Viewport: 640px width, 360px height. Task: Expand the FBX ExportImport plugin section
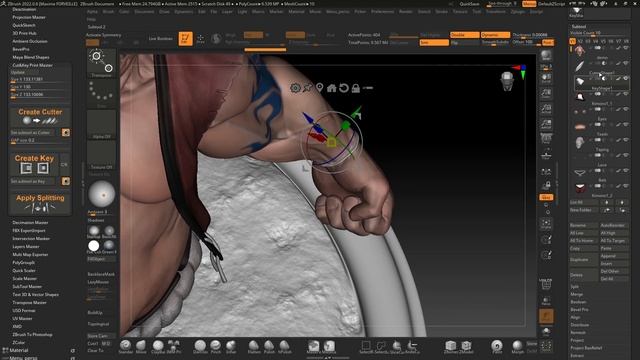(x=29, y=231)
